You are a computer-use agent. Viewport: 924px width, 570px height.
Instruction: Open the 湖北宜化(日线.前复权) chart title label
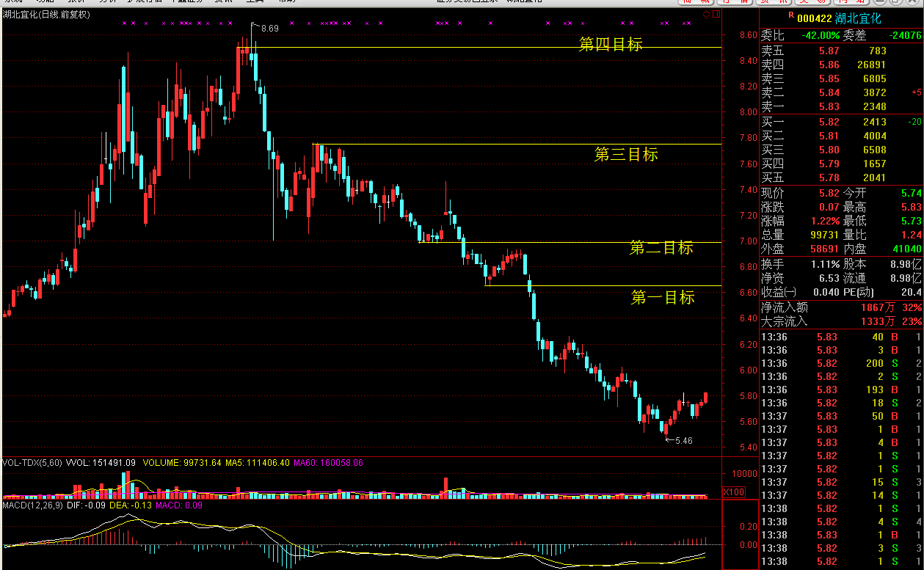click(x=47, y=15)
